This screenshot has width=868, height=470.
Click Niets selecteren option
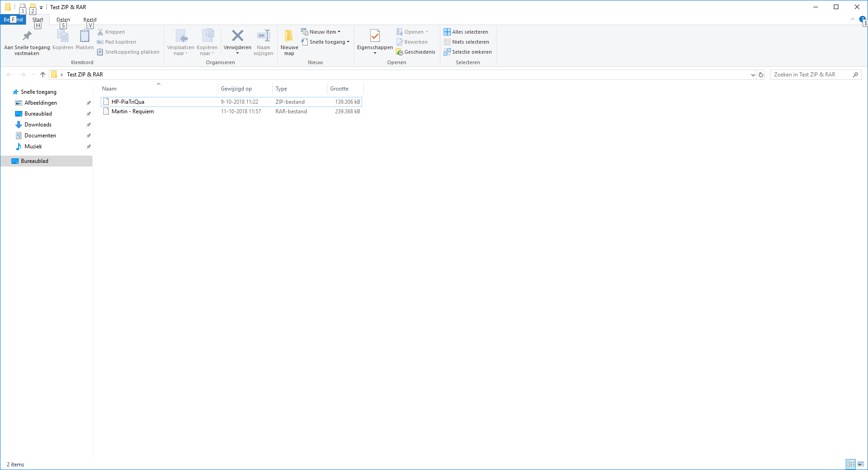(x=466, y=42)
